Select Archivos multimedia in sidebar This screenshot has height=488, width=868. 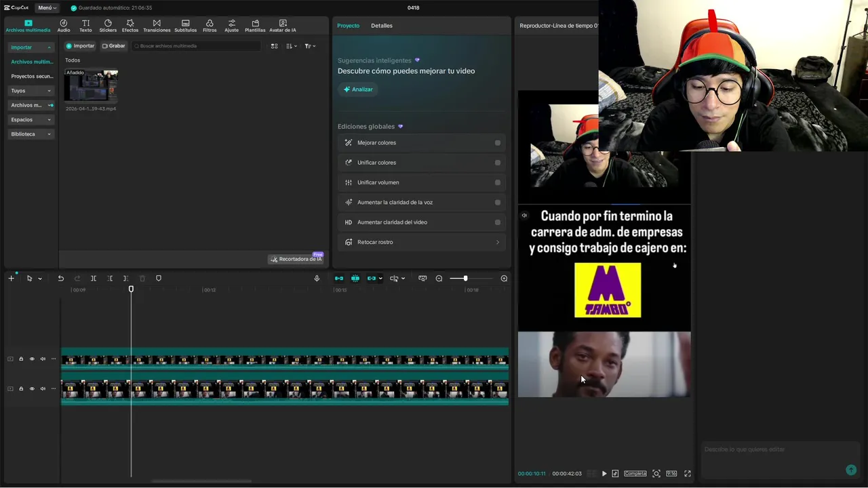pyautogui.click(x=32, y=62)
